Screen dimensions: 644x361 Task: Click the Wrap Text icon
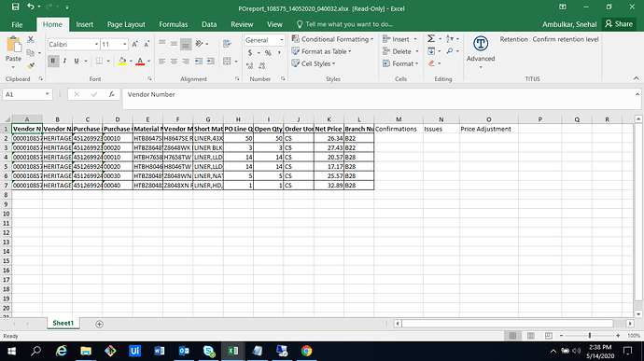pos(227,44)
